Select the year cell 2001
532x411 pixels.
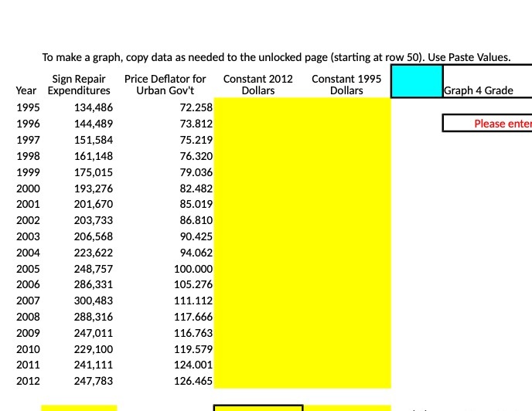pos(28,204)
